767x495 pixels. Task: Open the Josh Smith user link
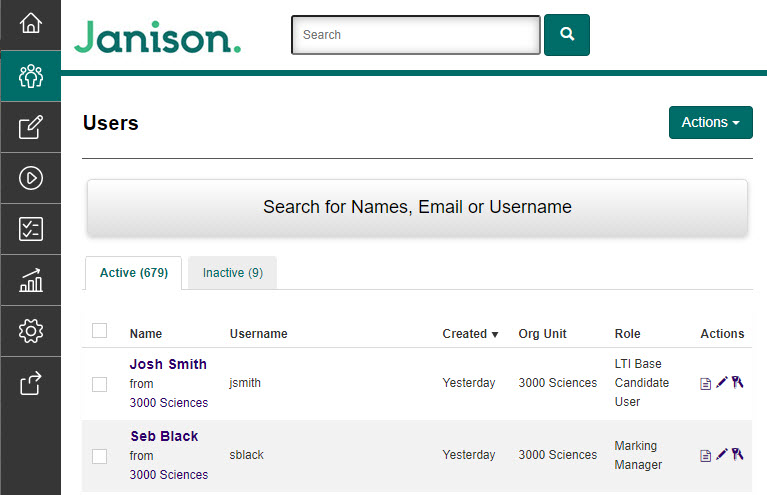pos(168,364)
